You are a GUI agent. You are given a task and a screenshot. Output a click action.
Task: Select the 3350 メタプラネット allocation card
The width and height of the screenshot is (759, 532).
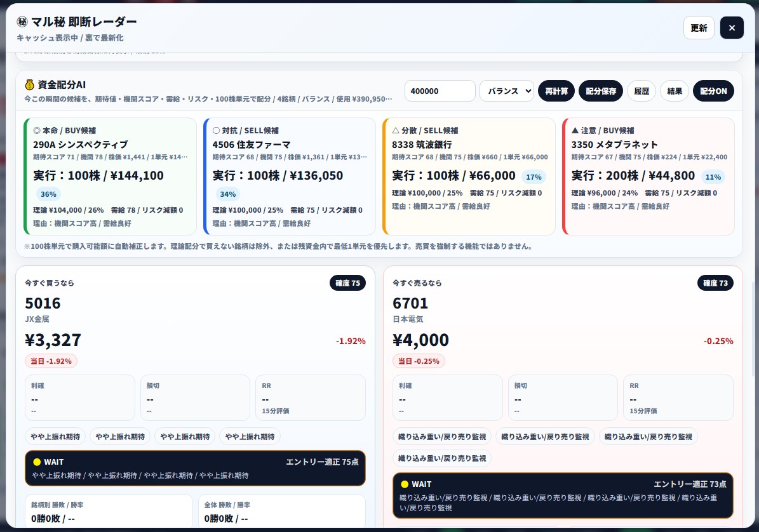pos(648,176)
